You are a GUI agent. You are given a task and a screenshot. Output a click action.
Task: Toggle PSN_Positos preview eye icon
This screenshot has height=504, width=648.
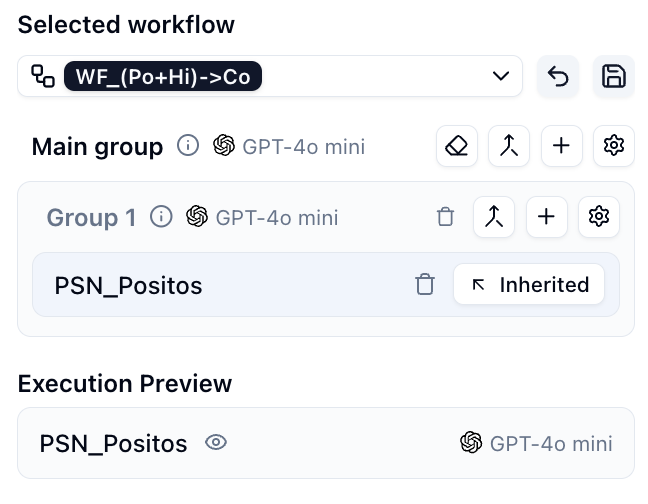coord(215,443)
